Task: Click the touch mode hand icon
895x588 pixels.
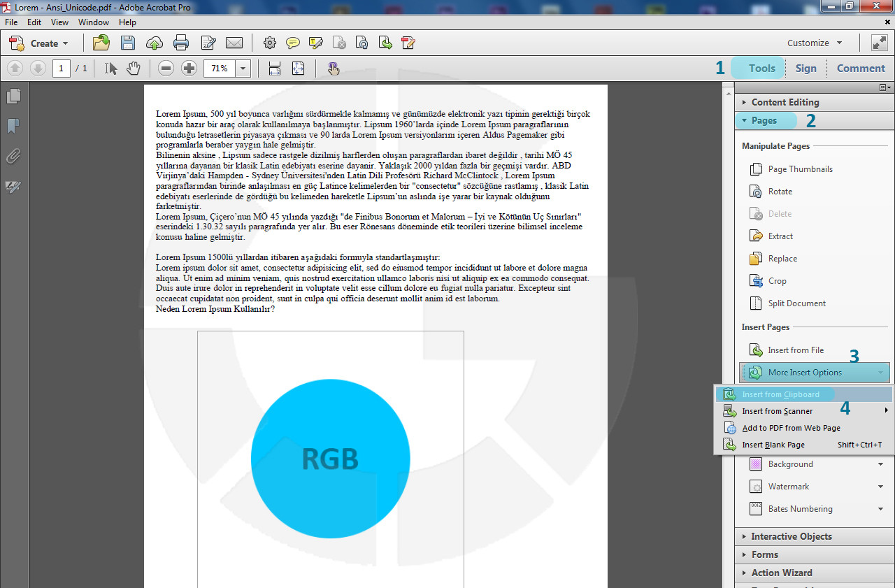Action: [334, 68]
